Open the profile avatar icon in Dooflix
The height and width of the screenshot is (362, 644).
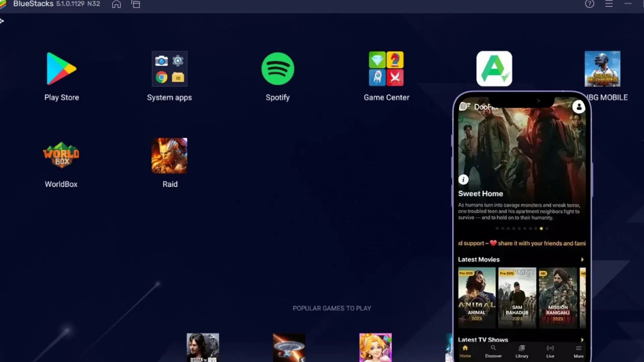[x=579, y=107]
